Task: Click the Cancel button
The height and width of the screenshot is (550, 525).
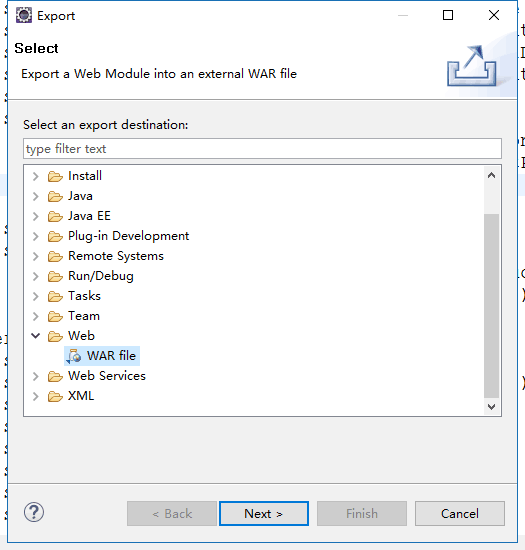Action: pyautogui.click(x=460, y=514)
